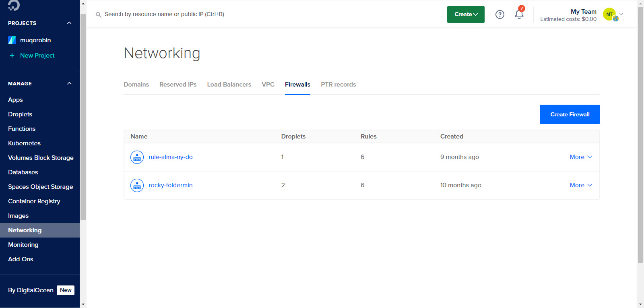Open the notifications bell

(x=519, y=14)
